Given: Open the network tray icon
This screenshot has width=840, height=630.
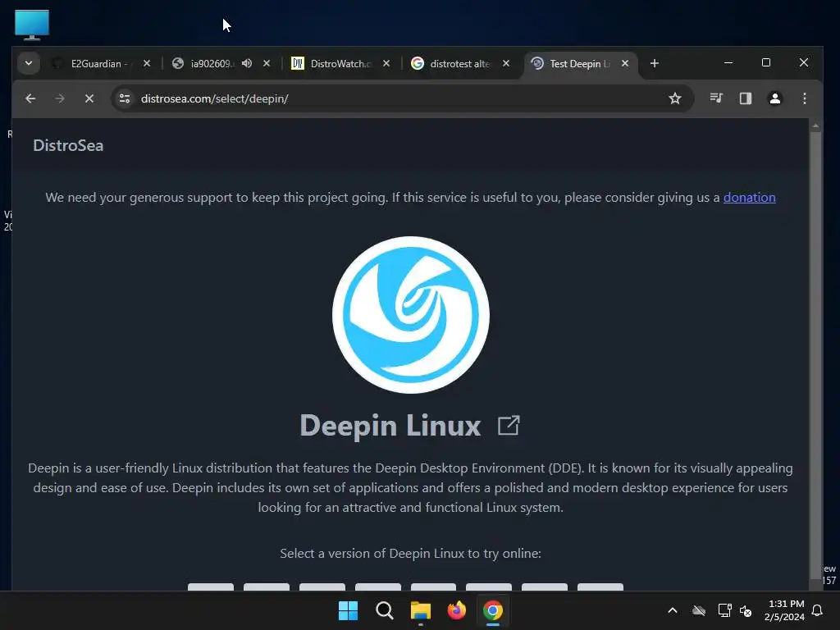Looking at the screenshot, I should [x=725, y=610].
